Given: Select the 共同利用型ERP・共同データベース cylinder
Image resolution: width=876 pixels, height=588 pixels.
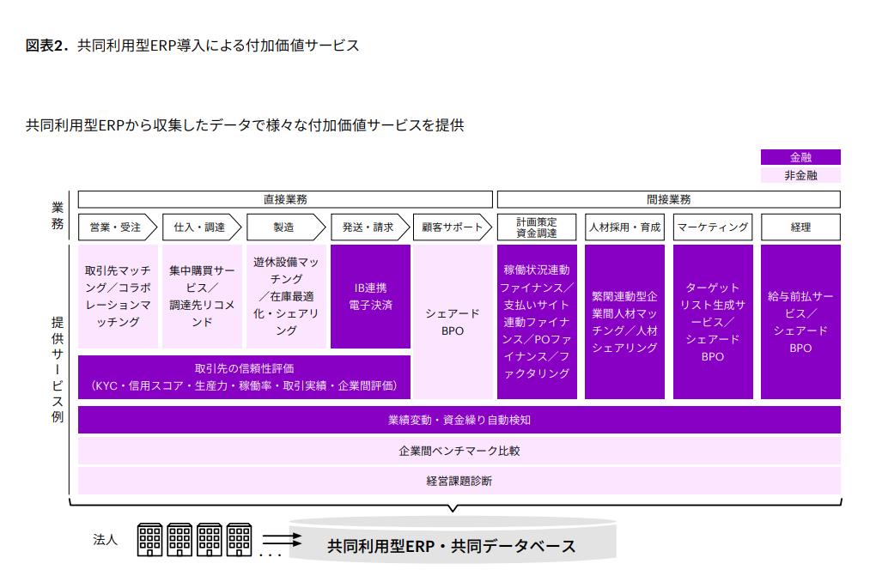Looking at the screenshot, I should (x=452, y=543).
